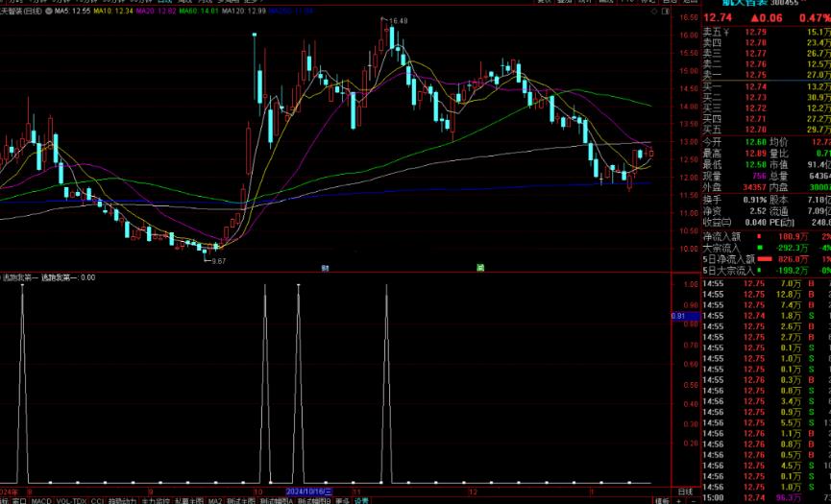Image resolution: width=831 pixels, height=504 pixels.
Task: Click the 15:00 12.74 trade row
Action: [767, 497]
